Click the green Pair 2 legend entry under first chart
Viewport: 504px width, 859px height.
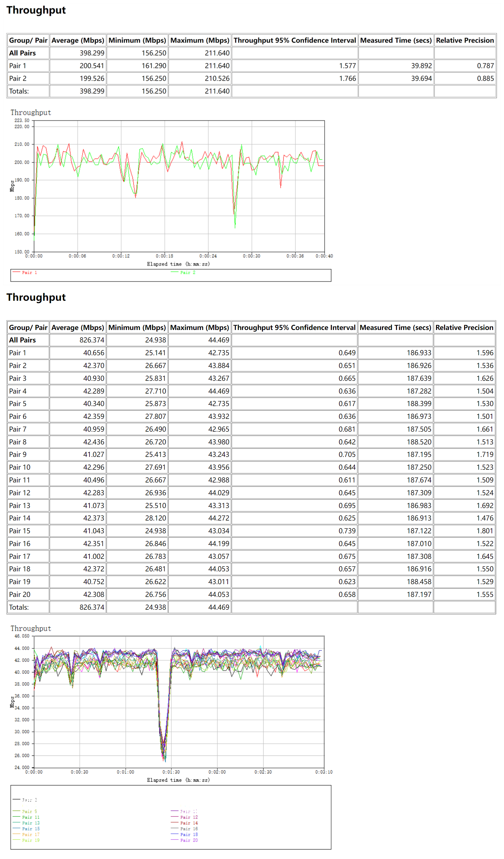183,272
